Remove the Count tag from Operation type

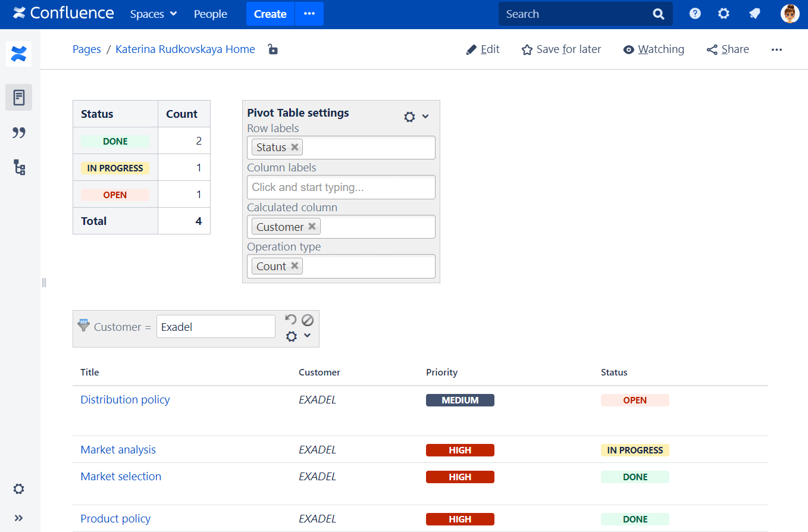(295, 266)
